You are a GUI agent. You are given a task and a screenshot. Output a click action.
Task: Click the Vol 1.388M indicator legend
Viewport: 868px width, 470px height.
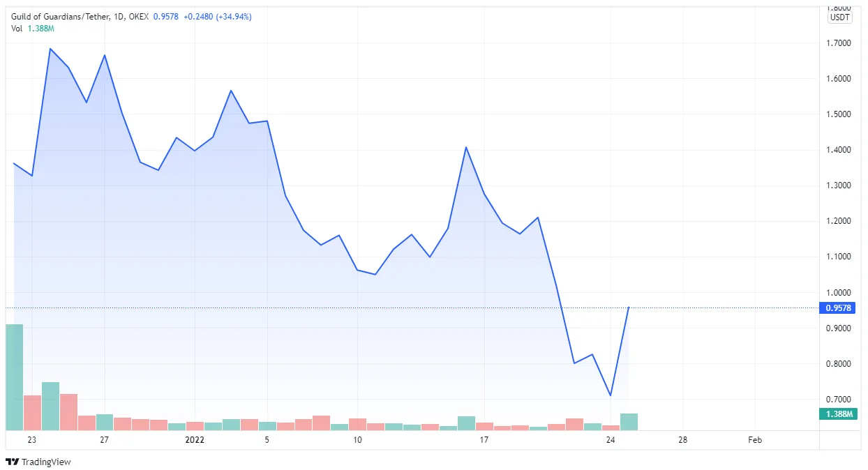coord(33,28)
